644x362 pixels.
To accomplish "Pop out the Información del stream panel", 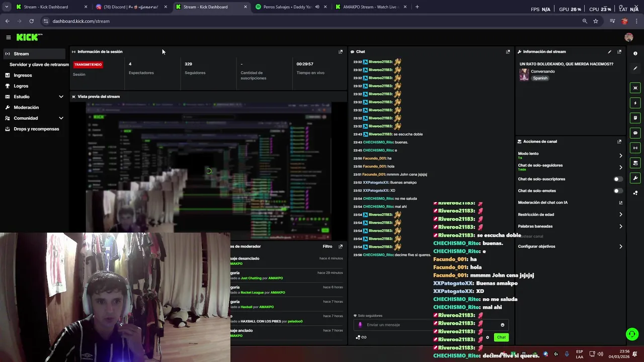I will (619, 52).
